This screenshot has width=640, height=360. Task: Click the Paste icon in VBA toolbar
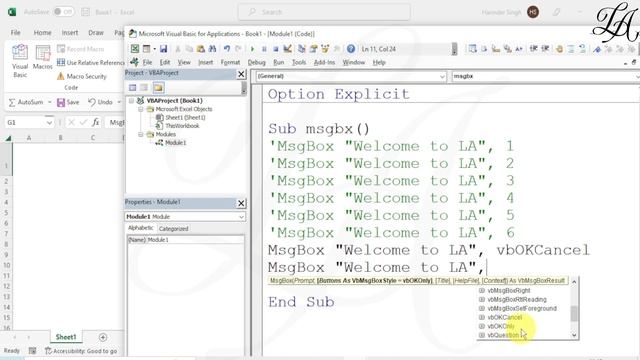[x=200, y=49]
